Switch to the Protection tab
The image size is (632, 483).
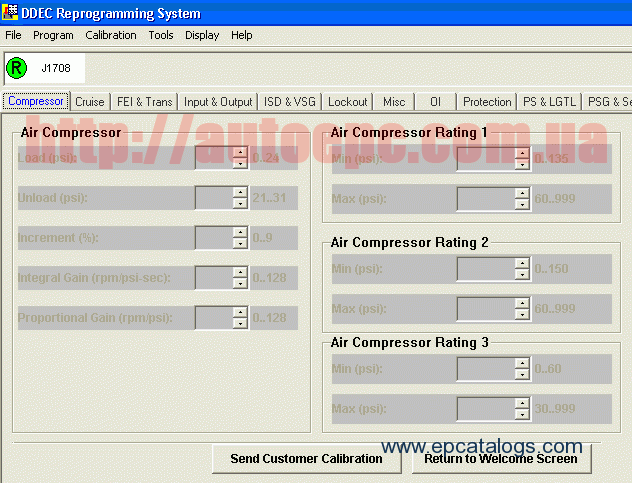tap(487, 102)
